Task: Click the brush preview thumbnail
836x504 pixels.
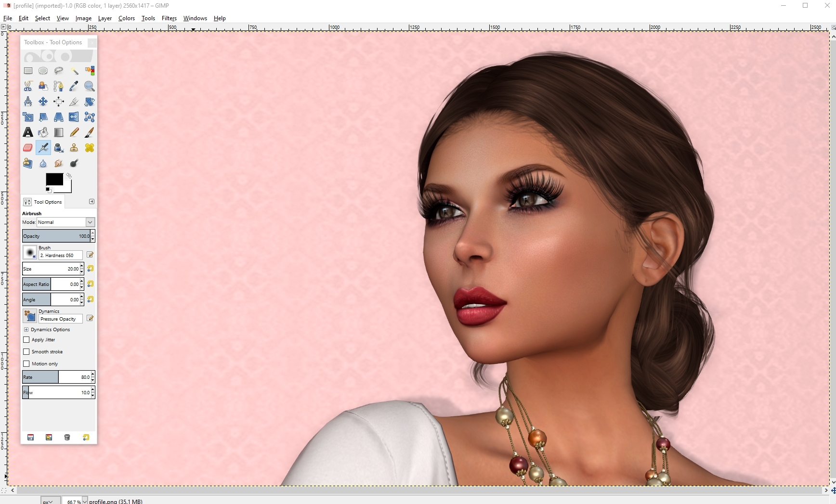Action: click(x=30, y=252)
